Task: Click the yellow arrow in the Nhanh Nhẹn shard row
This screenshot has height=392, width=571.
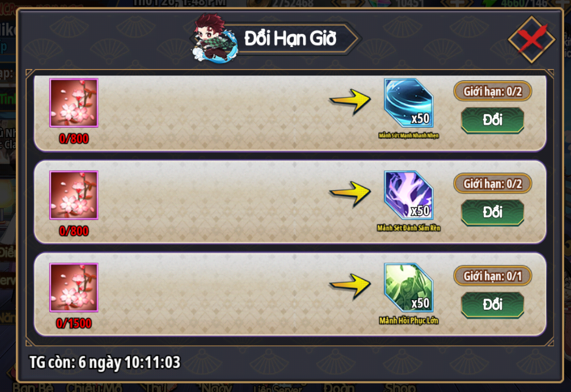Action: (x=350, y=102)
